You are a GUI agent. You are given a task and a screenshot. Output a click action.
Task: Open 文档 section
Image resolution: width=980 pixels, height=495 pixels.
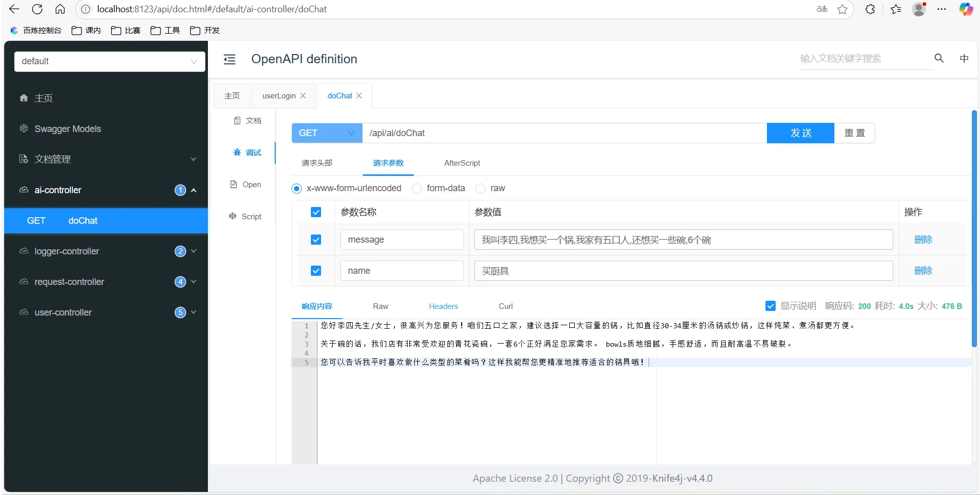point(248,121)
